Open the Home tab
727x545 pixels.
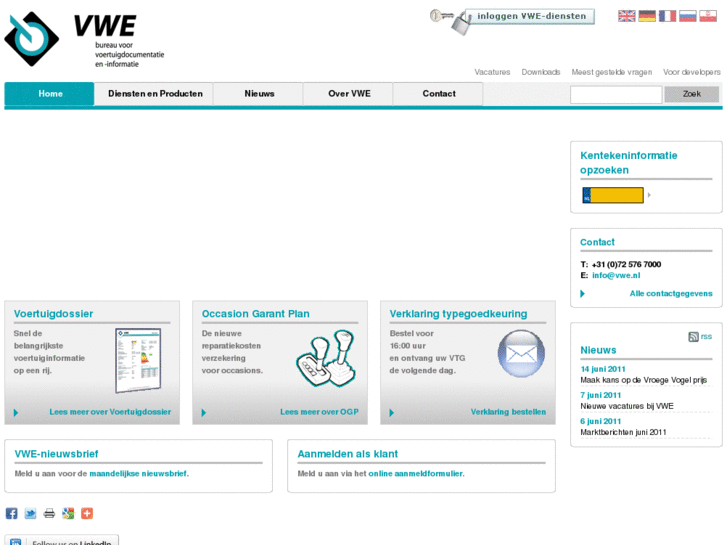49,94
